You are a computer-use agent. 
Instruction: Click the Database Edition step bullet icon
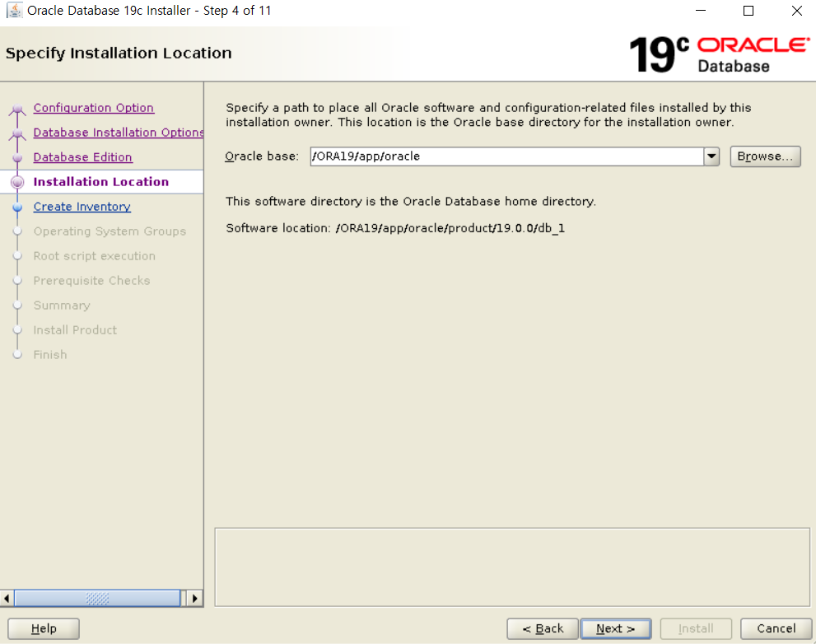coord(17,157)
